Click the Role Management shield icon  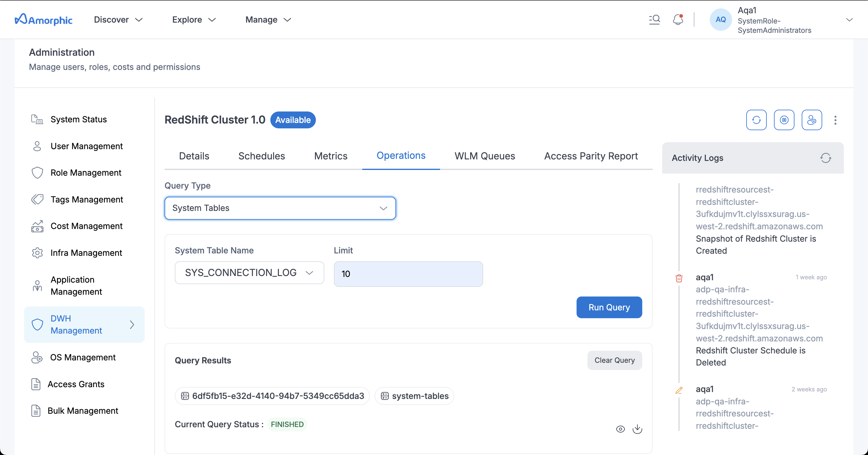pyautogui.click(x=37, y=173)
